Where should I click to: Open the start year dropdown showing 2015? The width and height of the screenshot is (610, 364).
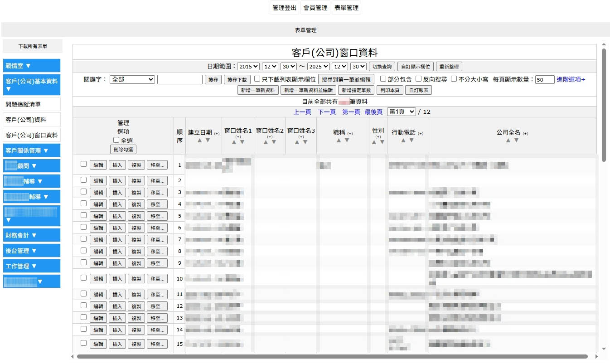[248, 66]
